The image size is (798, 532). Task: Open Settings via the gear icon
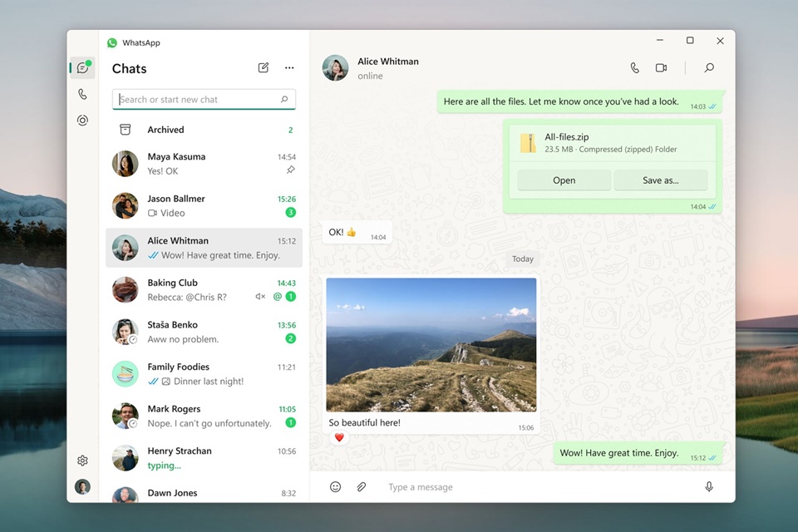[82, 460]
